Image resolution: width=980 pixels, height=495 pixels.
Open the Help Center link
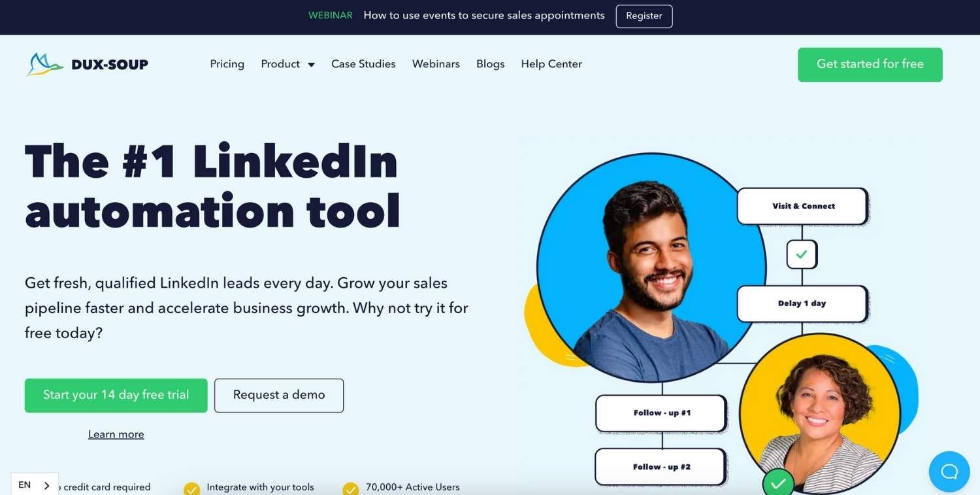pyautogui.click(x=551, y=64)
